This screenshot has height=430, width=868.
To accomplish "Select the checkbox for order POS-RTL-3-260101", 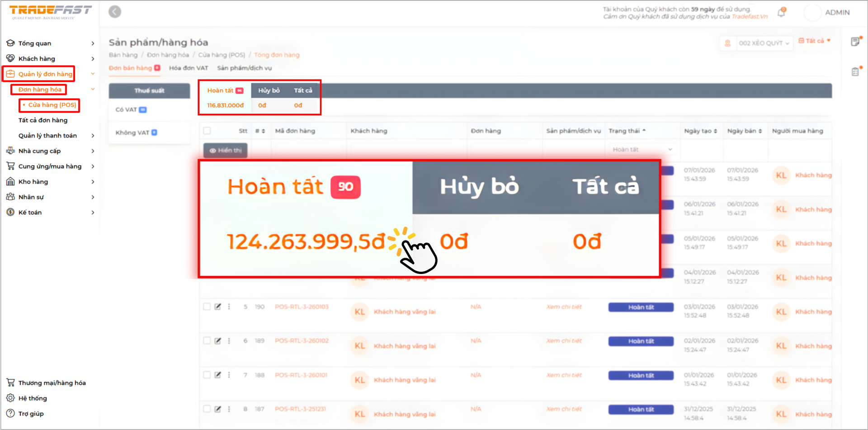I will [207, 375].
